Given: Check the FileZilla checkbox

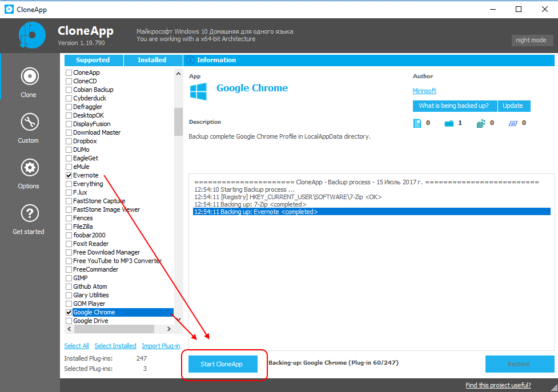Looking at the screenshot, I should point(69,227).
